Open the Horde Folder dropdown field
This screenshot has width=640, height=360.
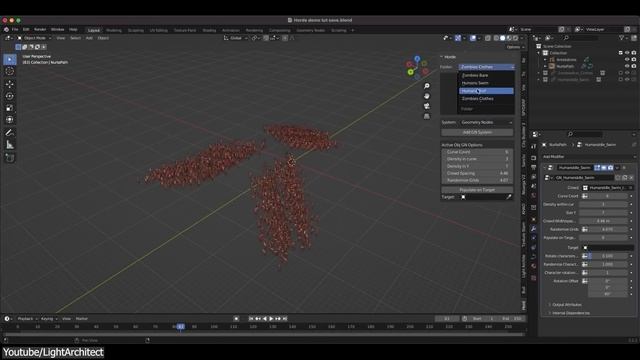click(487, 67)
